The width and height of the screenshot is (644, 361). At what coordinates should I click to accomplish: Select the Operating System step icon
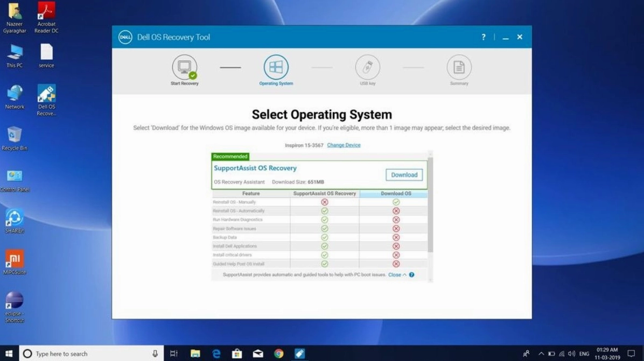click(x=276, y=68)
